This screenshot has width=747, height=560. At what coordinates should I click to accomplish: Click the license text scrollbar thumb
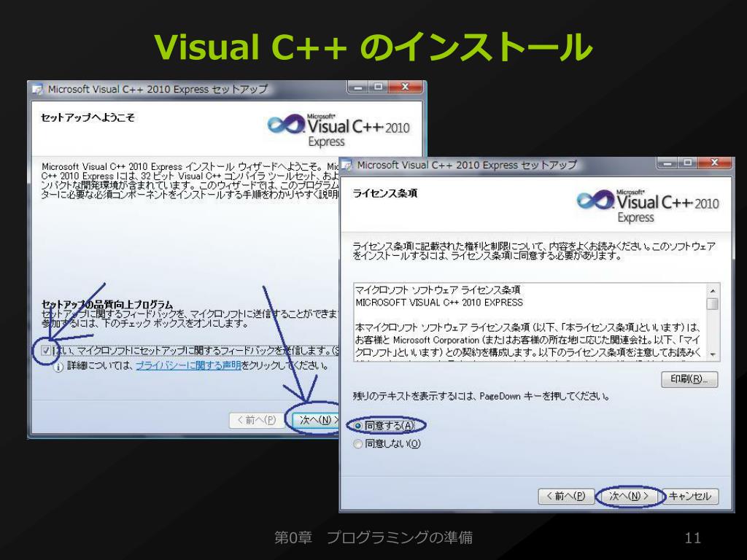[x=713, y=304]
